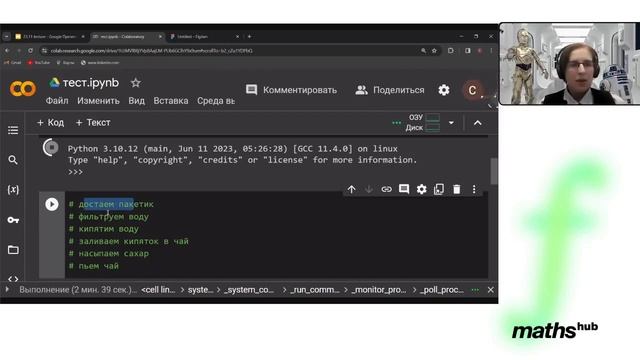
Task: Open the Изменить menu
Action: point(98,101)
